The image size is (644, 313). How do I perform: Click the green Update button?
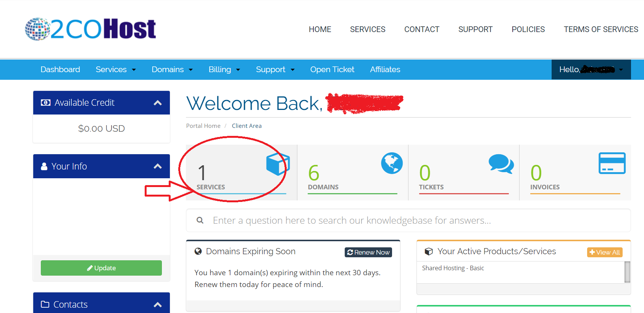click(101, 268)
